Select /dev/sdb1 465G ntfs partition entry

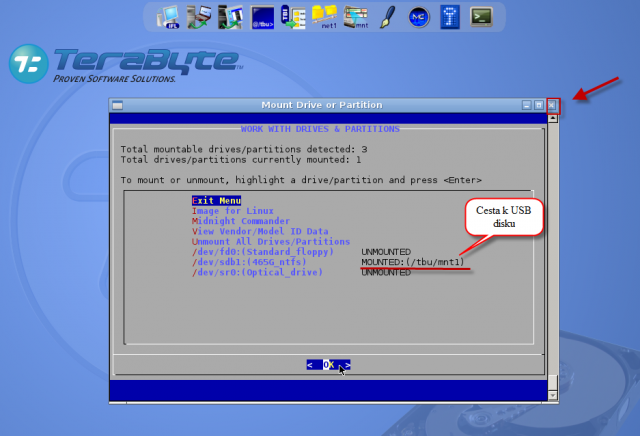coord(249,262)
